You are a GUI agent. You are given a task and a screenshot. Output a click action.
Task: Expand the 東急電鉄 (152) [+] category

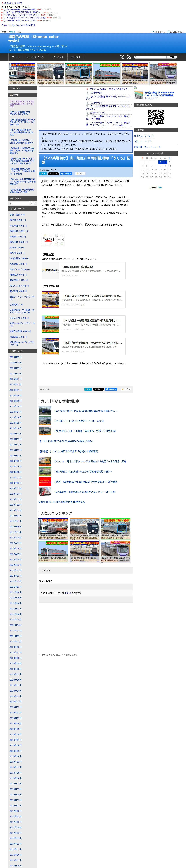[19, 280]
